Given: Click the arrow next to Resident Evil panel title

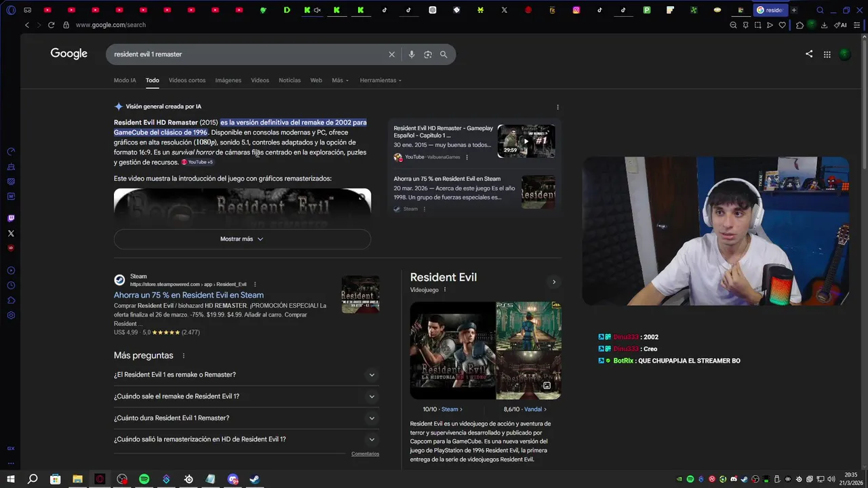Looking at the screenshot, I should point(553,282).
